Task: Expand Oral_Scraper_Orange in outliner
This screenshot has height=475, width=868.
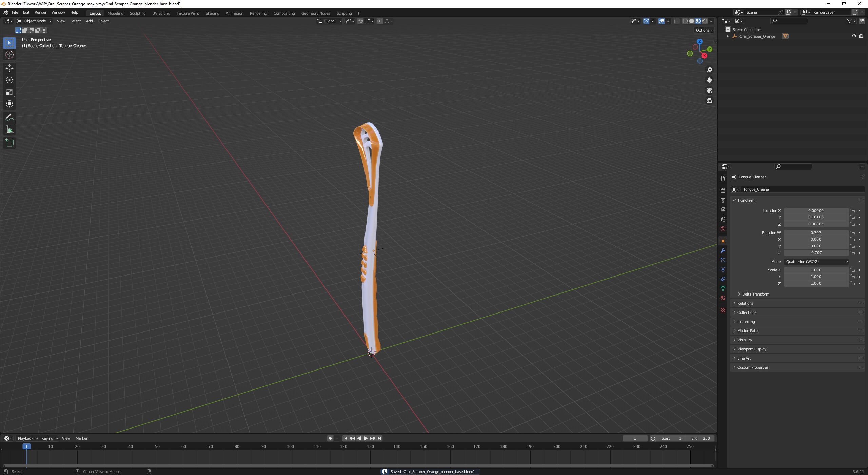Action: (x=728, y=36)
